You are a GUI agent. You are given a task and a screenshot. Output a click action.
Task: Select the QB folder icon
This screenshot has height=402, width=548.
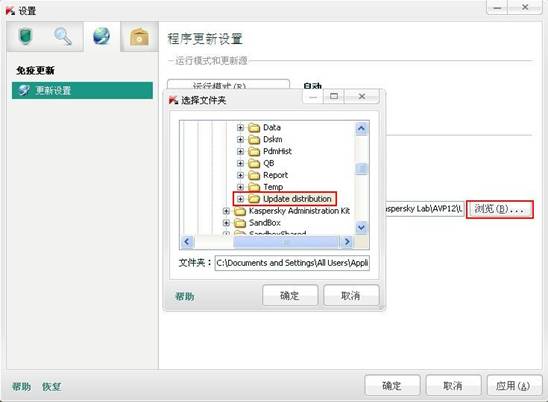point(254,163)
